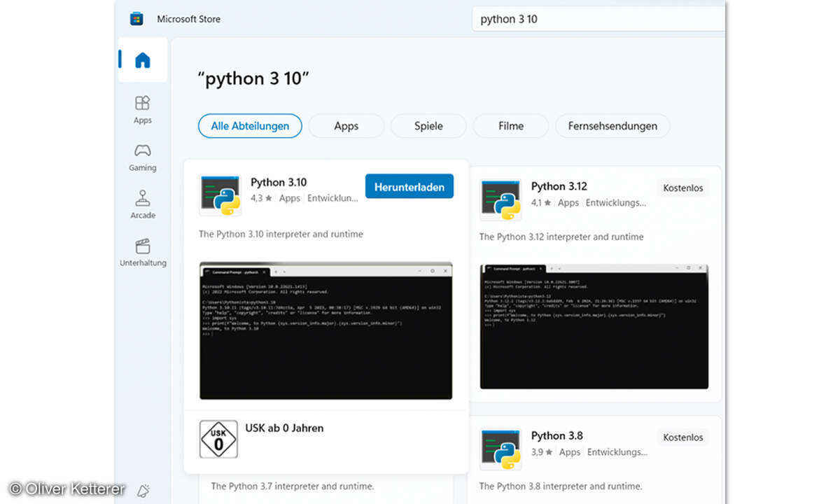Open the Python 3.8 title link
The image size is (840, 504).
(x=556, y=435)
